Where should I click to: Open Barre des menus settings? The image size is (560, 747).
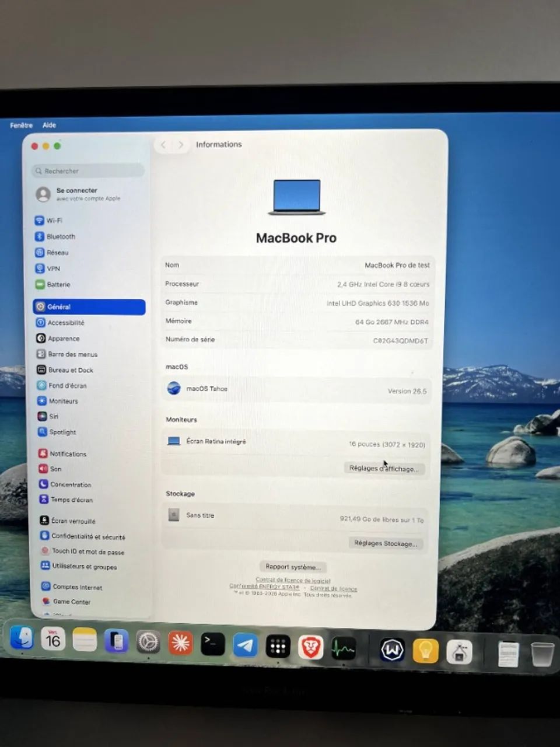pyautogui.click(x=66, y=354)
